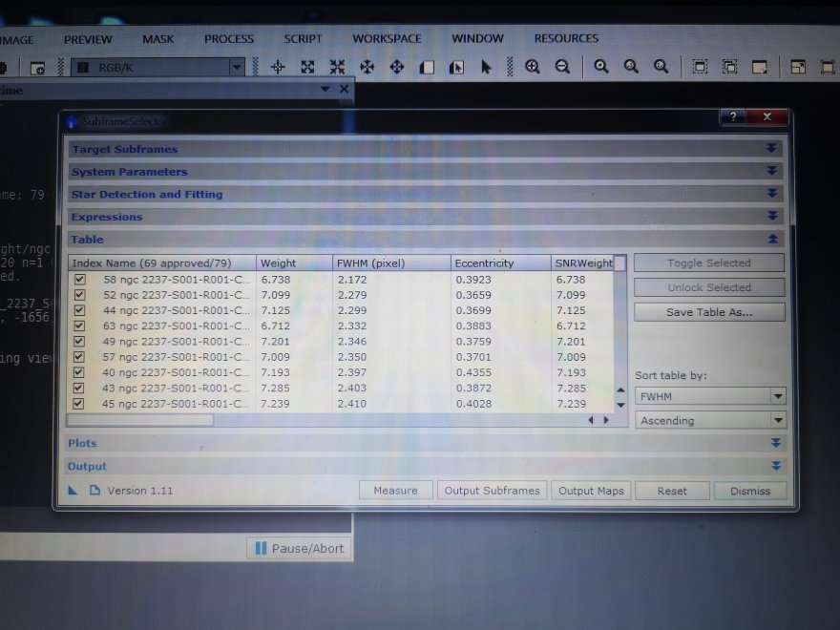Viewport: 840px width, 630px height.
Task: Click the Dismiss button
Action: pos(750,491)
